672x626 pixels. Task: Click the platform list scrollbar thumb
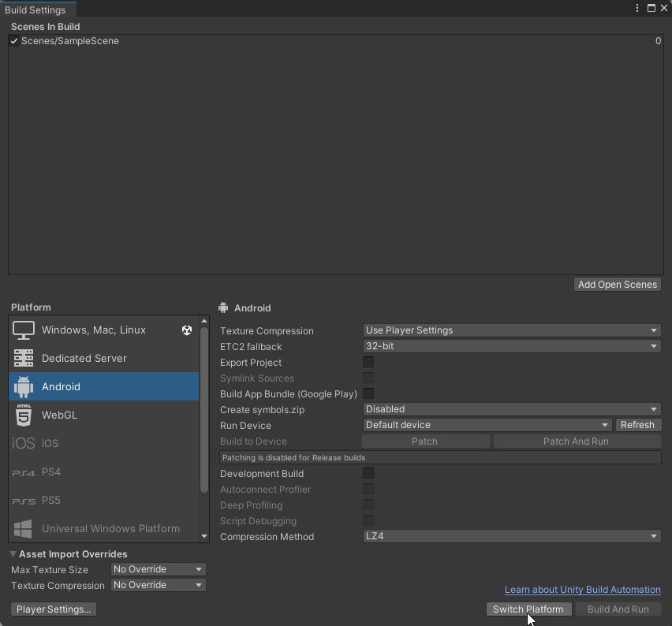pyautogui.click(x=204, y=410)
